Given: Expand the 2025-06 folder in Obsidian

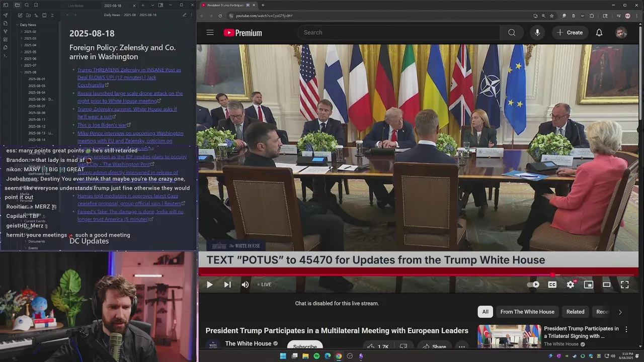Looking at the screenshot, I should coord(30,59).
